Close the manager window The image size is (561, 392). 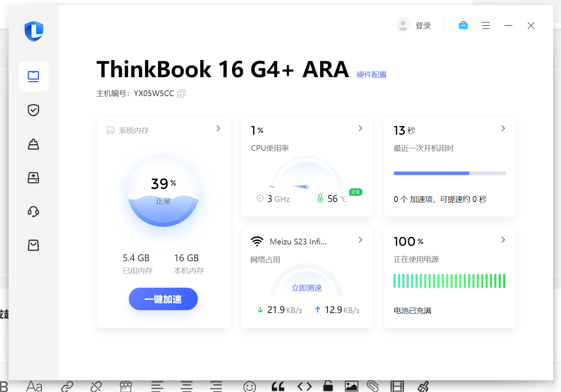[x=531, y=26]
